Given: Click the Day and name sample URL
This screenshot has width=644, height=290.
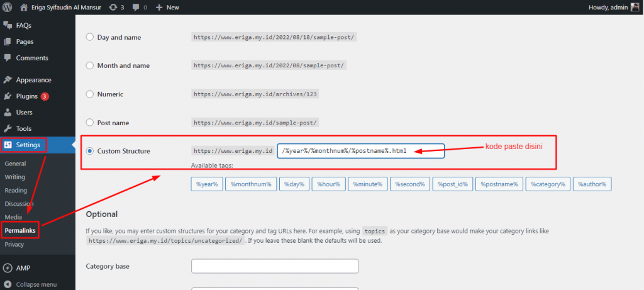Looking at the screenshot, I should (274, 37).
